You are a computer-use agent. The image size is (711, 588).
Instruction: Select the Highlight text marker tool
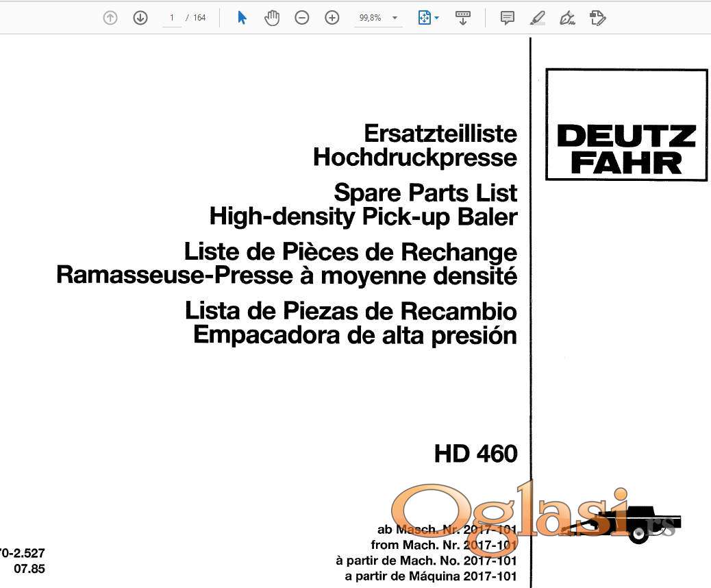(x=537, y=18)
